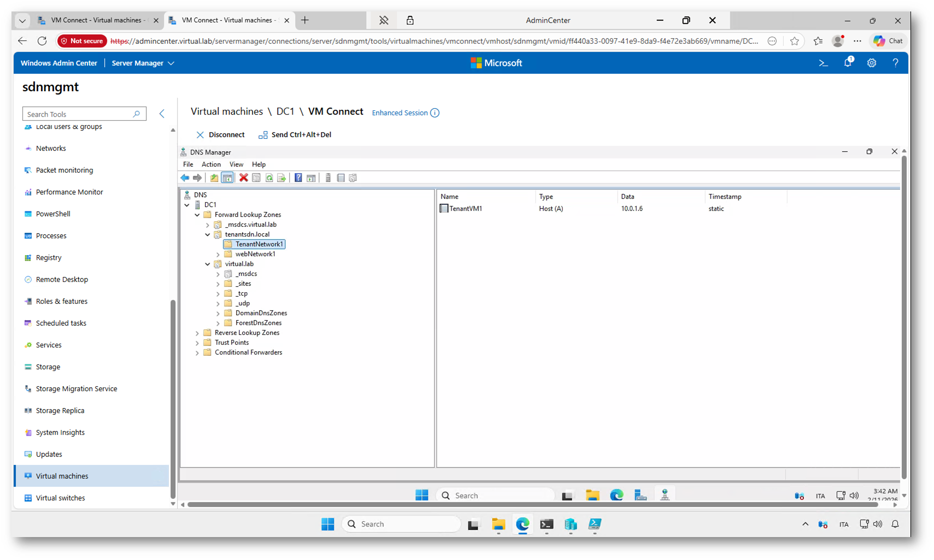Click the Up One Level folder icon
This screenshot has height=560, width=934.
[x=214, y=178]
